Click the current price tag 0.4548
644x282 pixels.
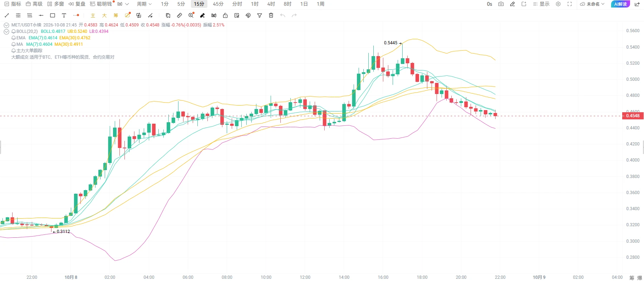click(x=633, y=116)
